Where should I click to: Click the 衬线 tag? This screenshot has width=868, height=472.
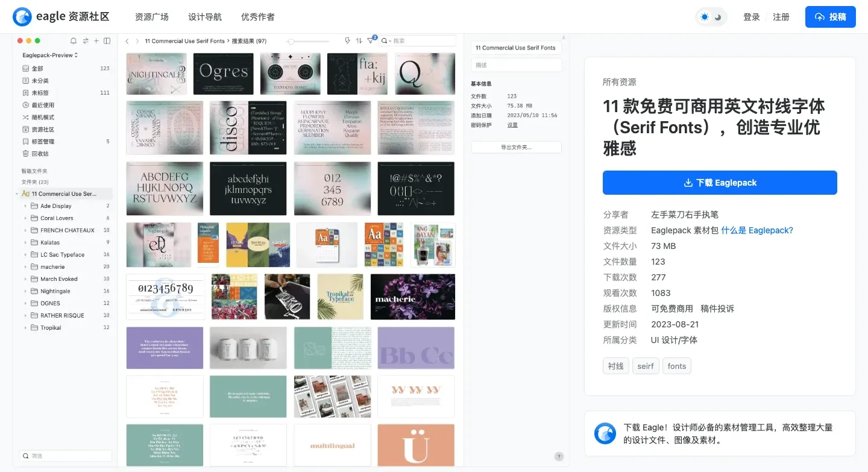click(616, 366)
